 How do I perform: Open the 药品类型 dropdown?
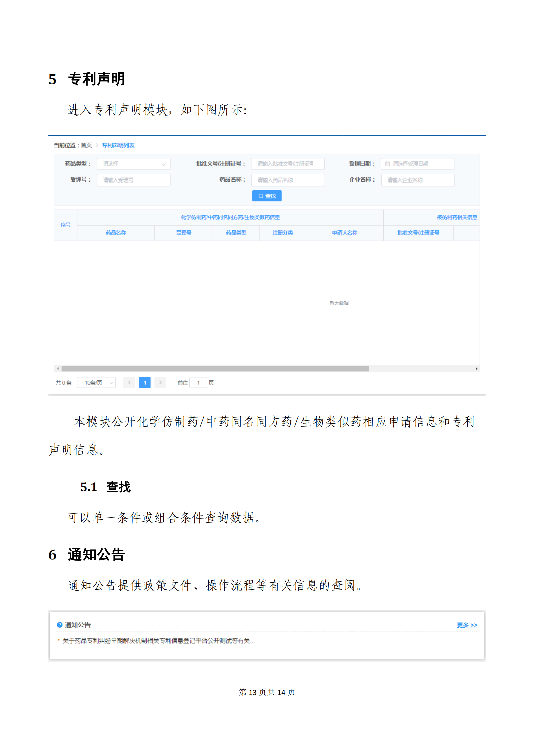(133, 164)
